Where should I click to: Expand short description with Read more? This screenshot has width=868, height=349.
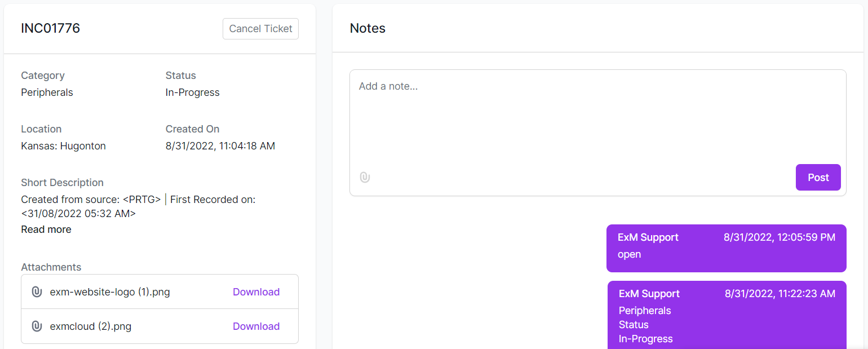(x=46, y=229)
